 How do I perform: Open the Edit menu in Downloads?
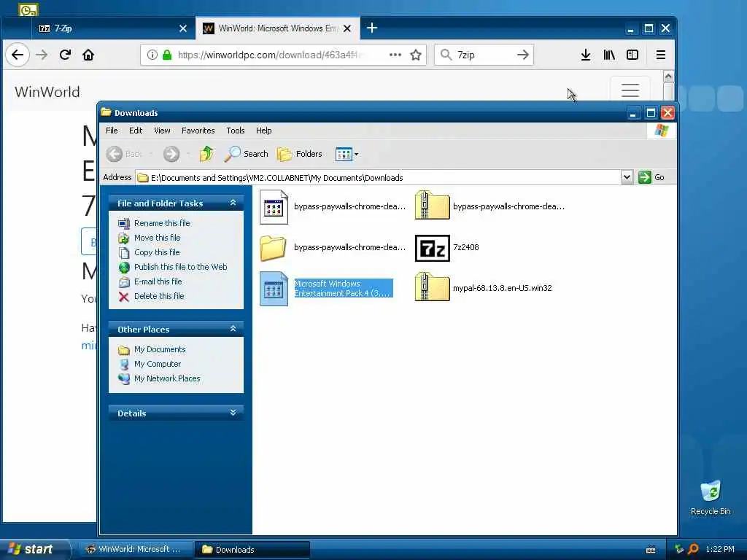point(136,131)
